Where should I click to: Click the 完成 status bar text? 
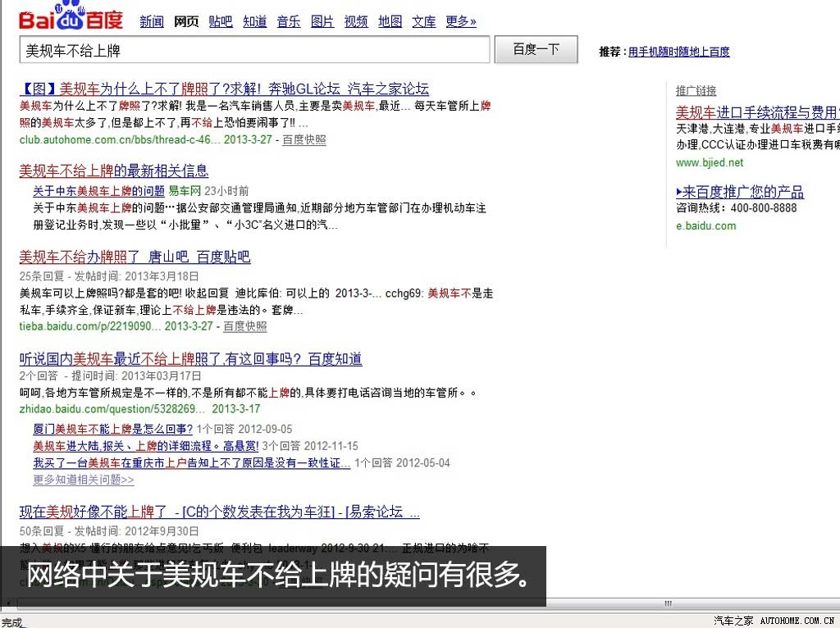click(x=12, y=622)
